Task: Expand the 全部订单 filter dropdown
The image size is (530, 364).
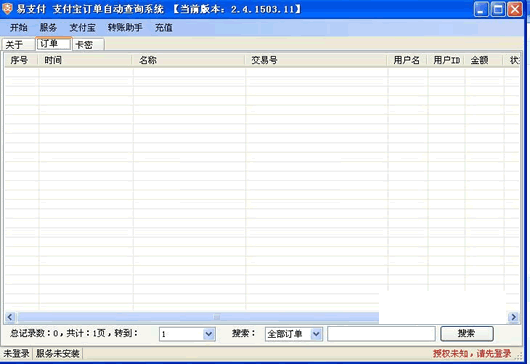Action: point(316,334)
